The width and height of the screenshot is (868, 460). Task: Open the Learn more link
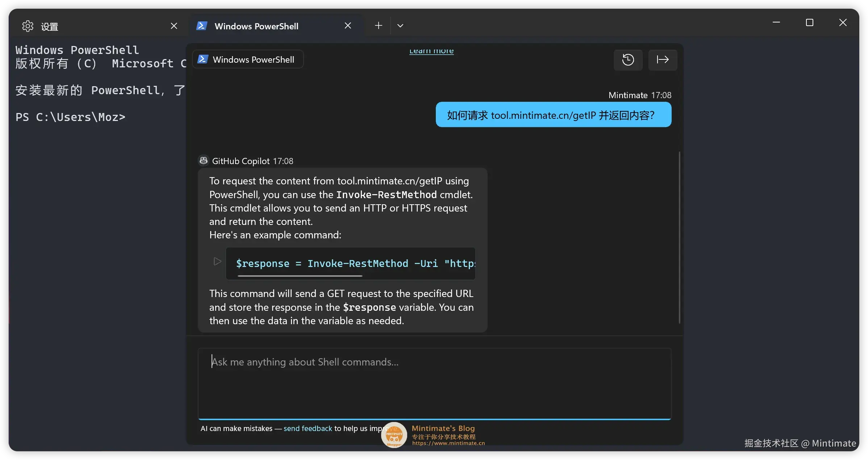tap(431, 51)
